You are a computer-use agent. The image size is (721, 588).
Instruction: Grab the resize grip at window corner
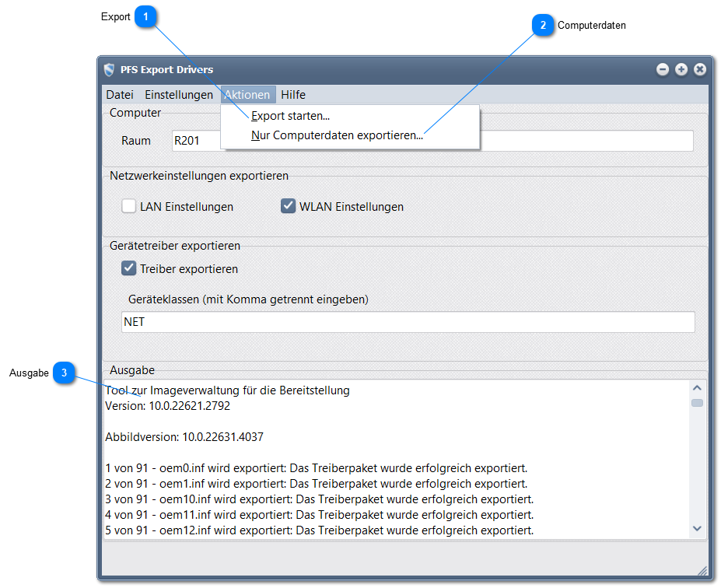[702, 571]
